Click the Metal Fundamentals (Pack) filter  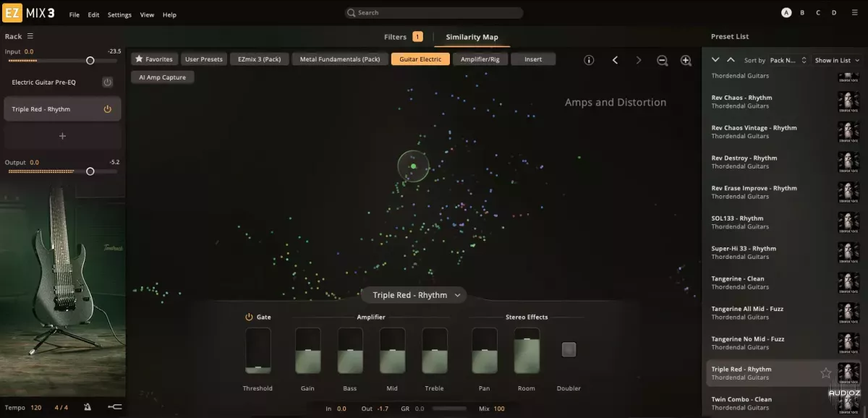coord(340,59)
